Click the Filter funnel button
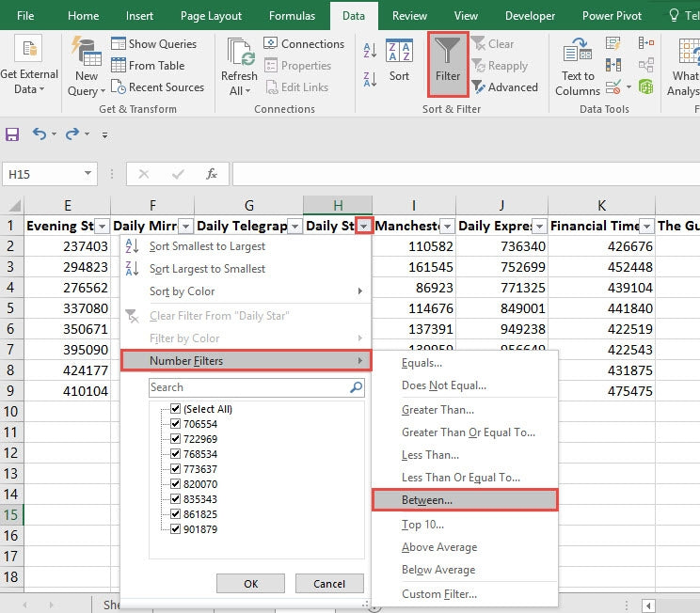 click(x=448, y=64)
